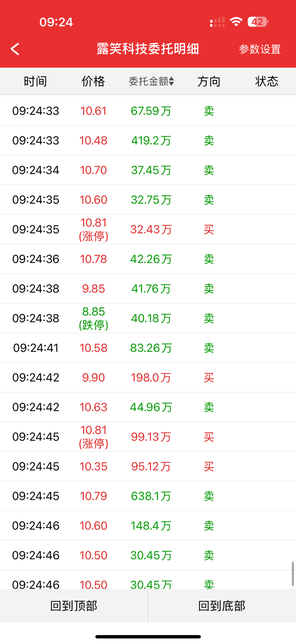
Task: Jump to bottom with 回到底部
Action: coord(222,605)
